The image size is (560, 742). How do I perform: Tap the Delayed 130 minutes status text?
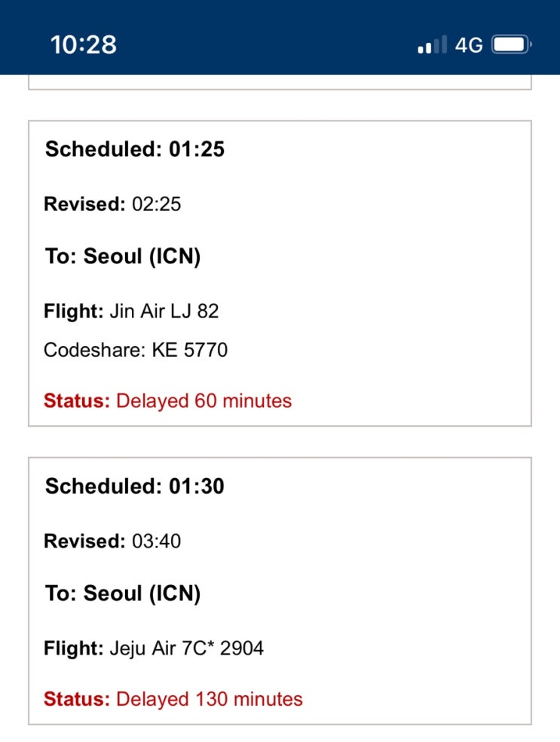210,699
